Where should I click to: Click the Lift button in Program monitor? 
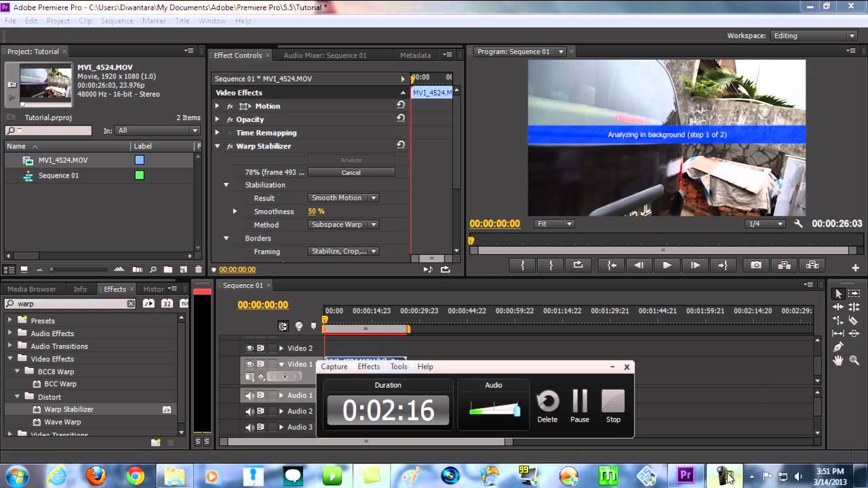coord(784,266)
